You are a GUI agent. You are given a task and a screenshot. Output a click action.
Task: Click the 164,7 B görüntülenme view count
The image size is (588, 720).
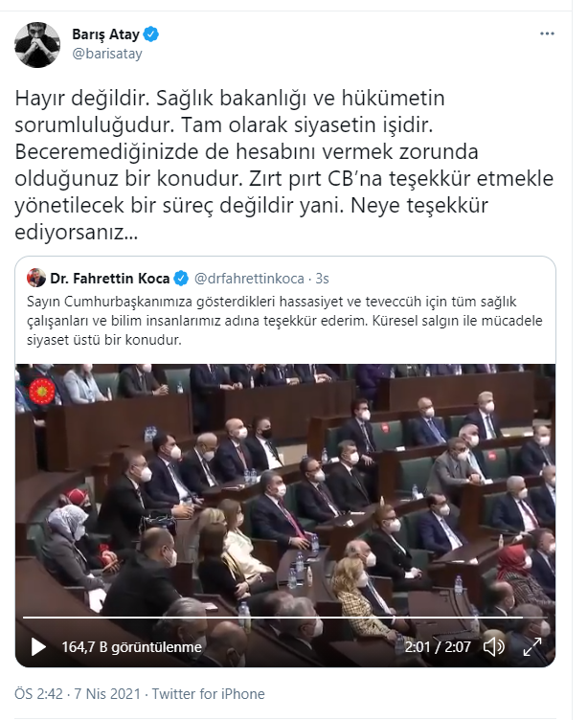tap(132, 647)
